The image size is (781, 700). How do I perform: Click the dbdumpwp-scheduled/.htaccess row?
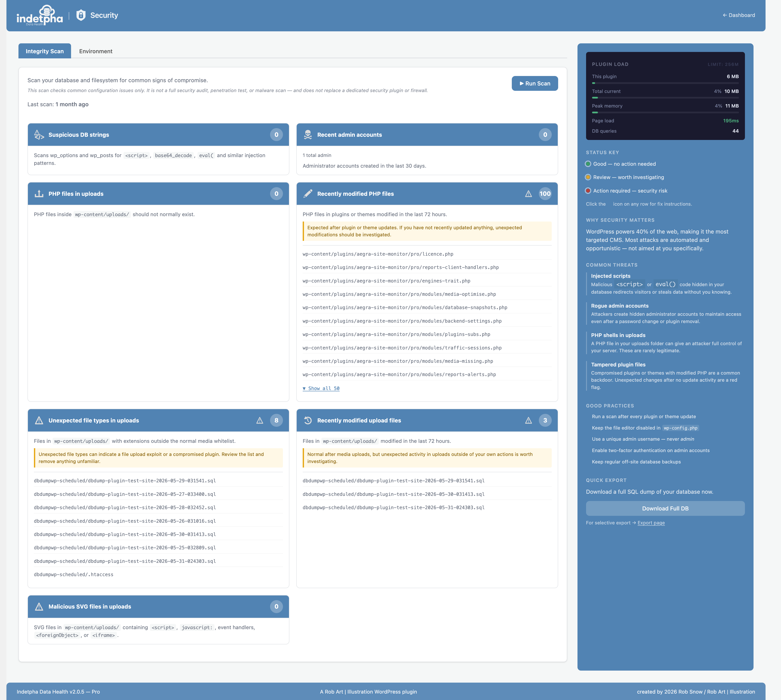tap(158, 575)
